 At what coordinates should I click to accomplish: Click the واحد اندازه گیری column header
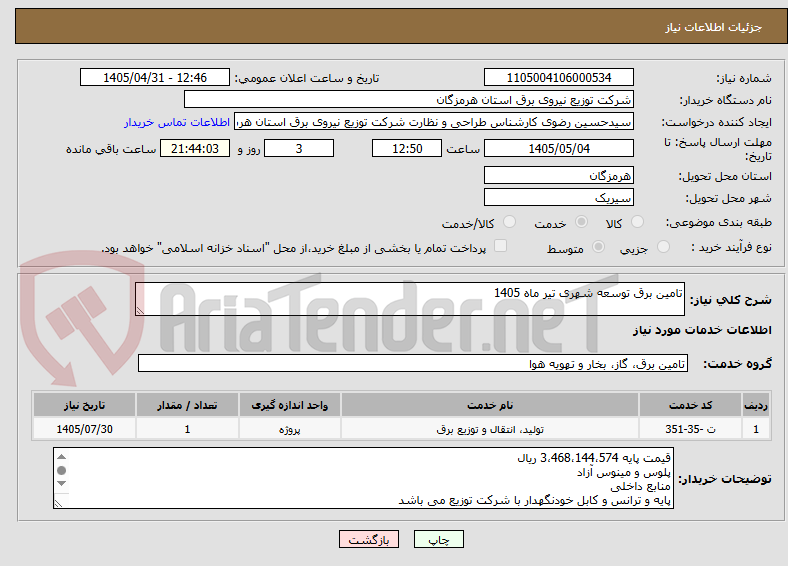coord(289,405)
